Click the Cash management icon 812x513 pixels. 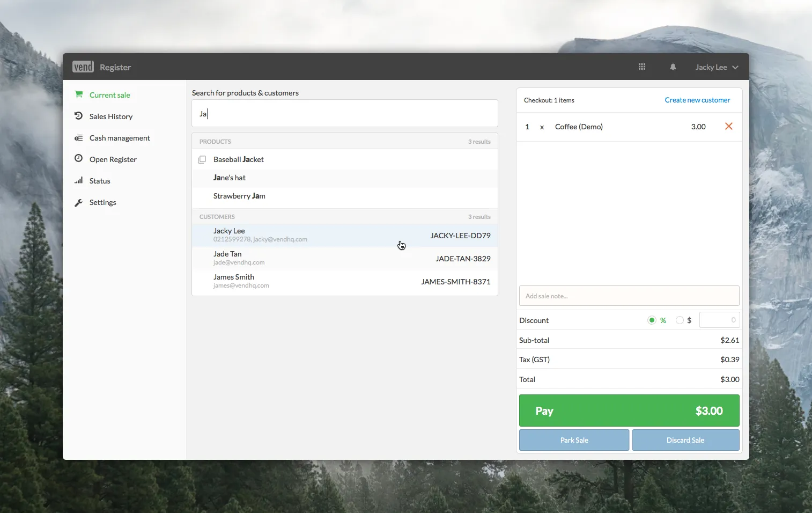click(x=79, y=138)
